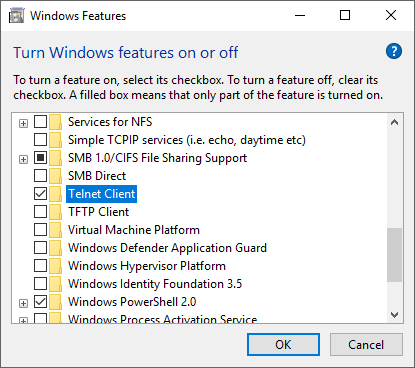The width and height of the screenshot is (415, 368).
Task: Click the folder icon beside TFTP Client
Action: click(x=55, y=212)
